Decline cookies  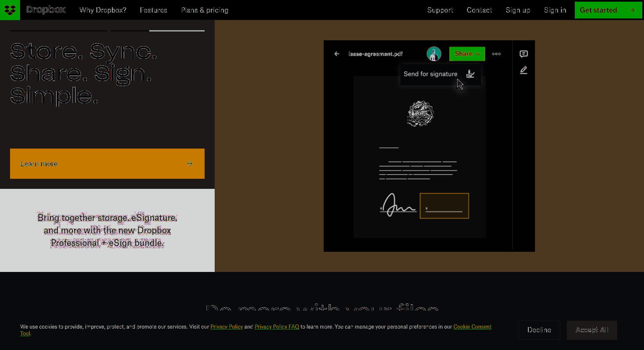[539, 330]
